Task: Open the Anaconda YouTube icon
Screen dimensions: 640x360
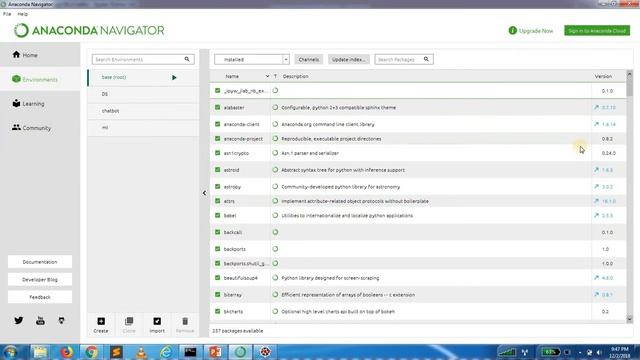Action: 40,320
